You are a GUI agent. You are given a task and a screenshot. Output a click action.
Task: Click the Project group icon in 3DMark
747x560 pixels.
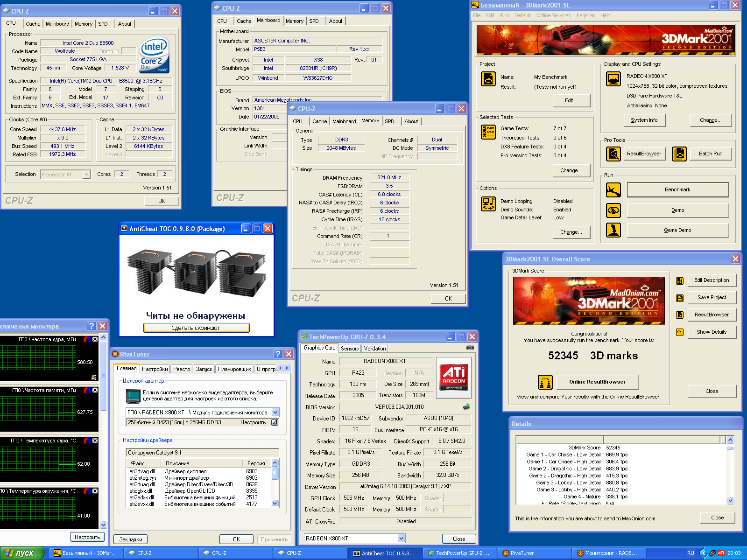488,79
